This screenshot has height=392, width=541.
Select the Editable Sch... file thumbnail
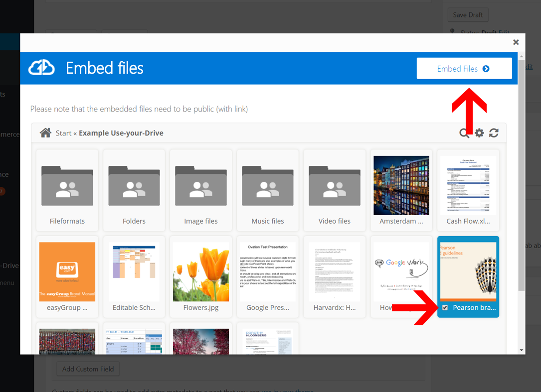[x=134, y=271]
